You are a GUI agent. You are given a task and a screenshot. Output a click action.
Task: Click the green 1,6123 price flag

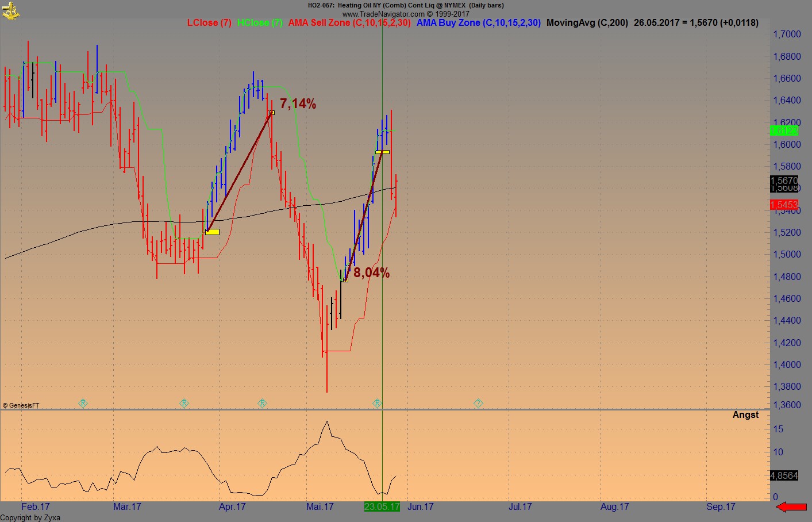pyautogui.click(x=785, y=131)
